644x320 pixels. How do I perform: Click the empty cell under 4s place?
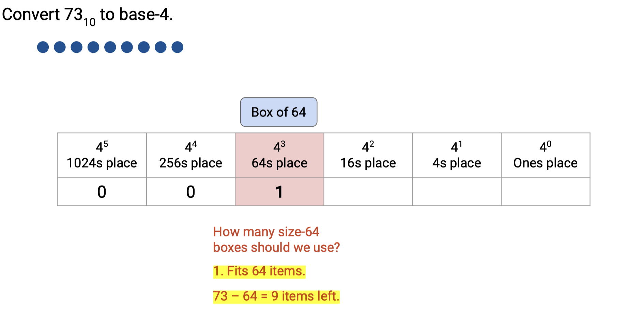pyautogui.click(x=457, y=192)
